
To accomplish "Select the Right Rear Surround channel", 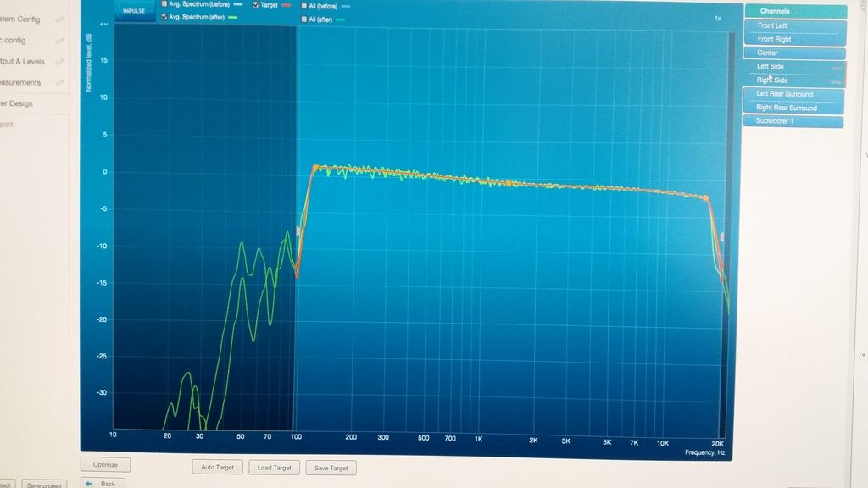I will pyautogui.click(x=793, y=108).
